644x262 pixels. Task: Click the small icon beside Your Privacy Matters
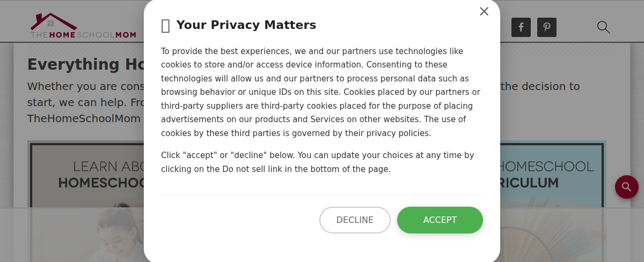click(166, 26)
